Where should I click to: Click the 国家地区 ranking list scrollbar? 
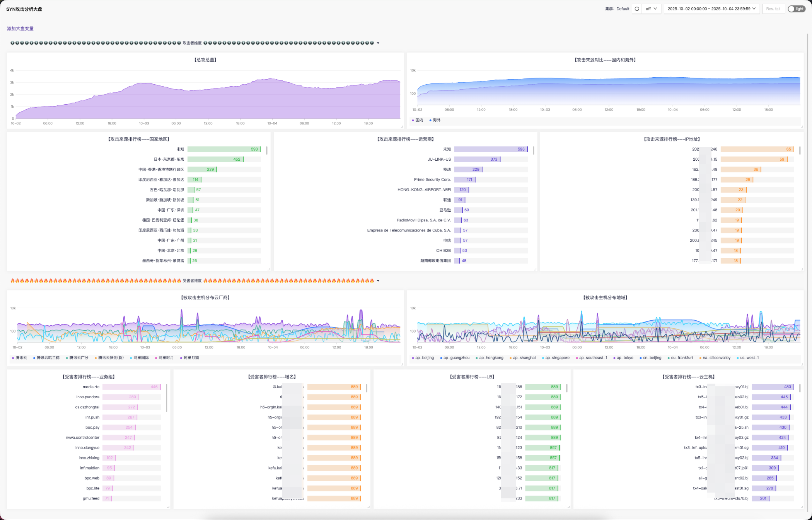[x=267, y=150]
